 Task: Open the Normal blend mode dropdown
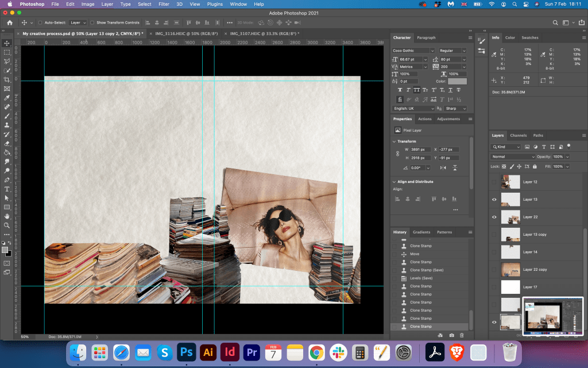513,156
